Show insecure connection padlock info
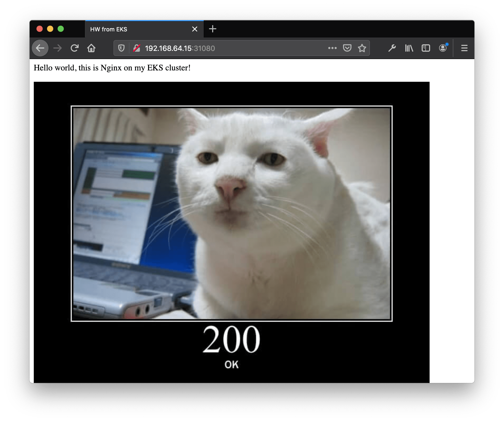Image resolution: width=504 pixels, height=422 pixels. (x=136, y=48)
